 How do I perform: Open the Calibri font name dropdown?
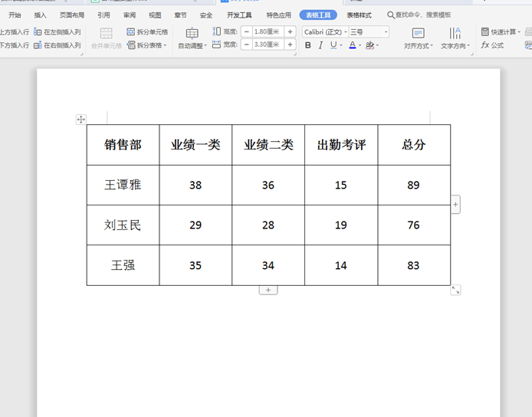click(x=346, y=32)
